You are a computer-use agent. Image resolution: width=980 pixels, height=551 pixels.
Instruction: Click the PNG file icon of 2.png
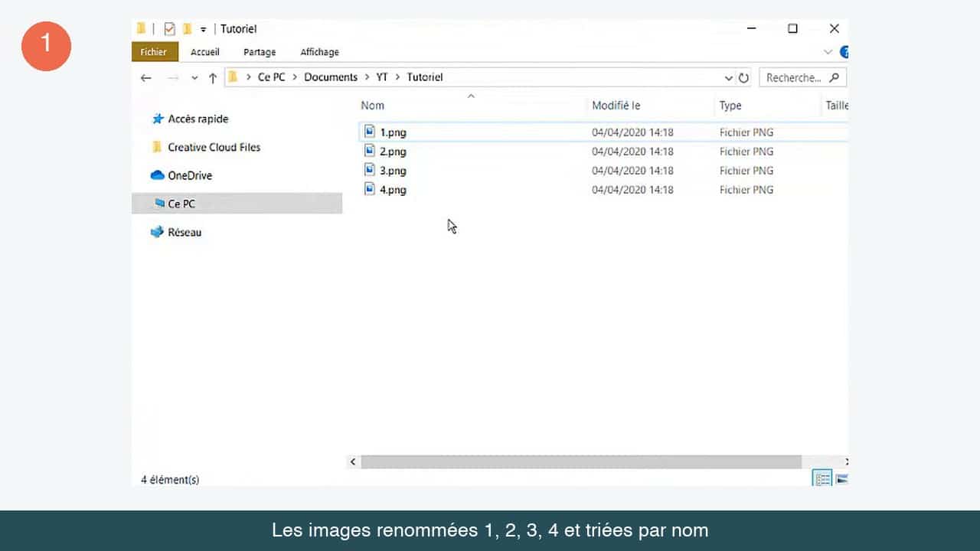click(x=370, y=151)
